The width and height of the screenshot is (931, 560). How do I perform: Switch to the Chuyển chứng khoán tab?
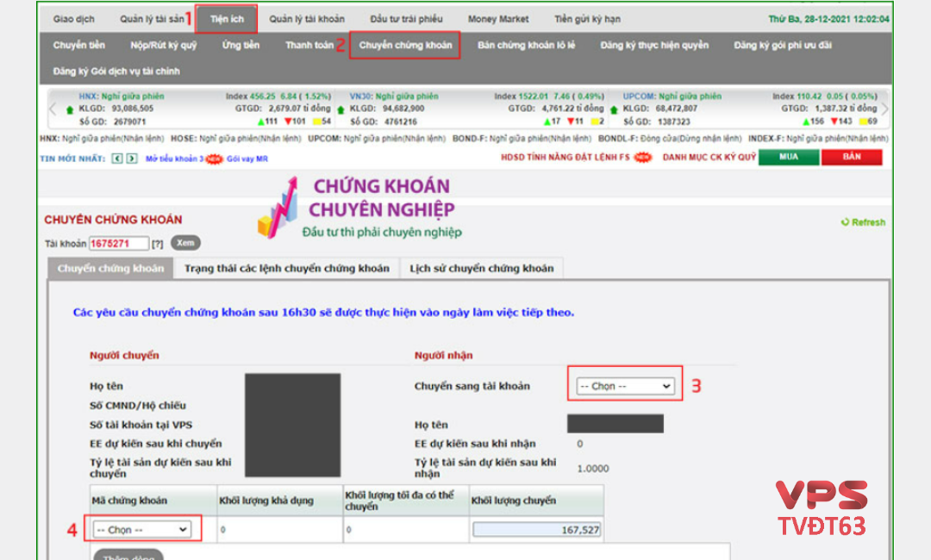coord(110,268)
